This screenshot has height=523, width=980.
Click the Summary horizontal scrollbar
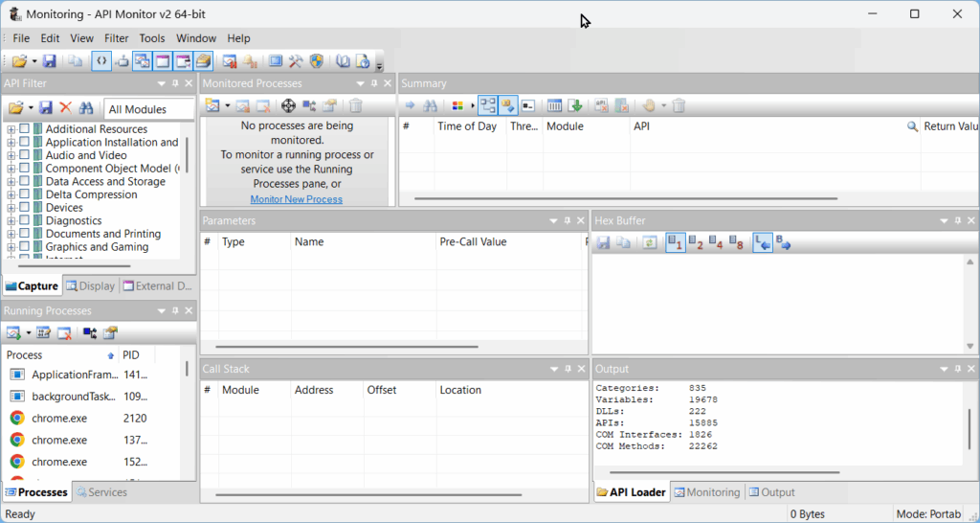click(626, 199)
